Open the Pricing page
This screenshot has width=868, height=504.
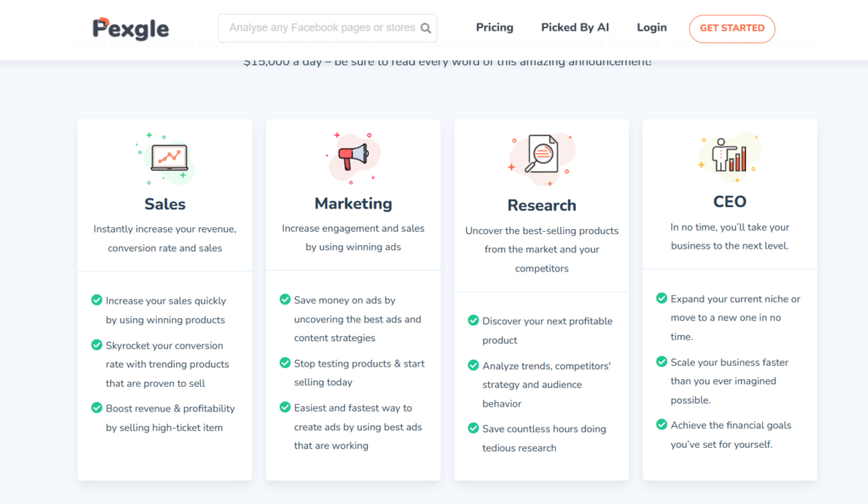click(494, 28)
